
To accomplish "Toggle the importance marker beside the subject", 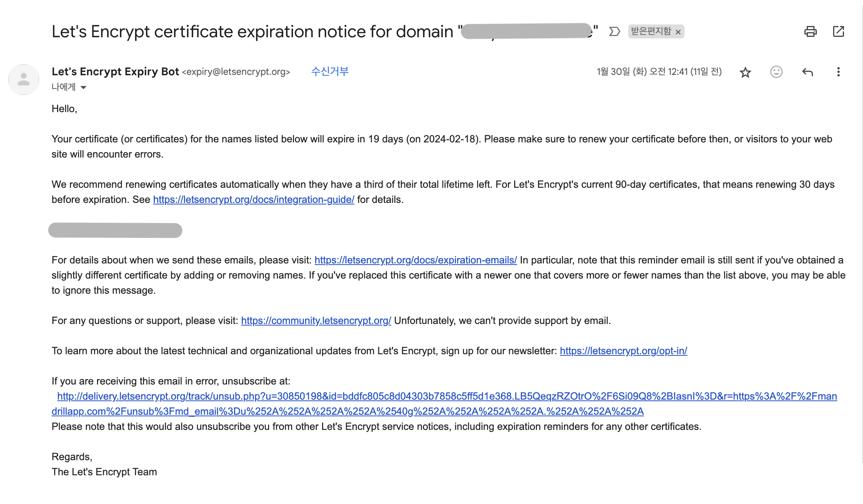I will pos(614,31).
